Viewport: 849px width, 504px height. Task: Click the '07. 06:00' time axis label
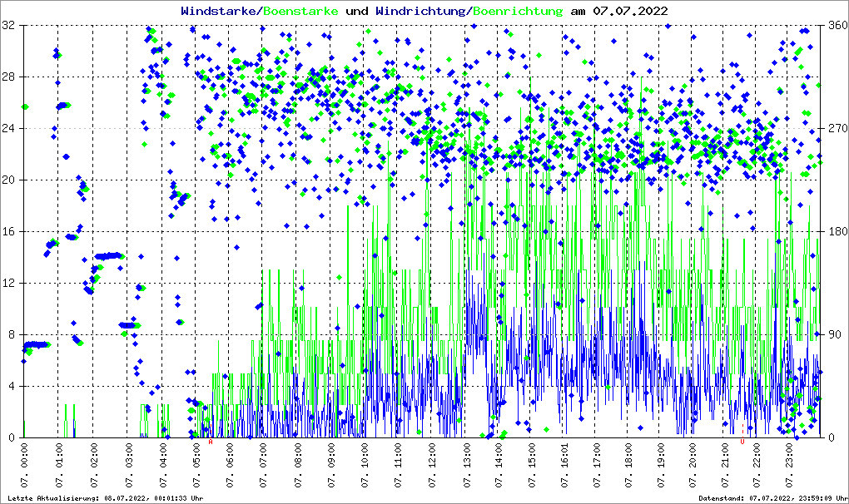pyautogui.click(x=230, y=466)
